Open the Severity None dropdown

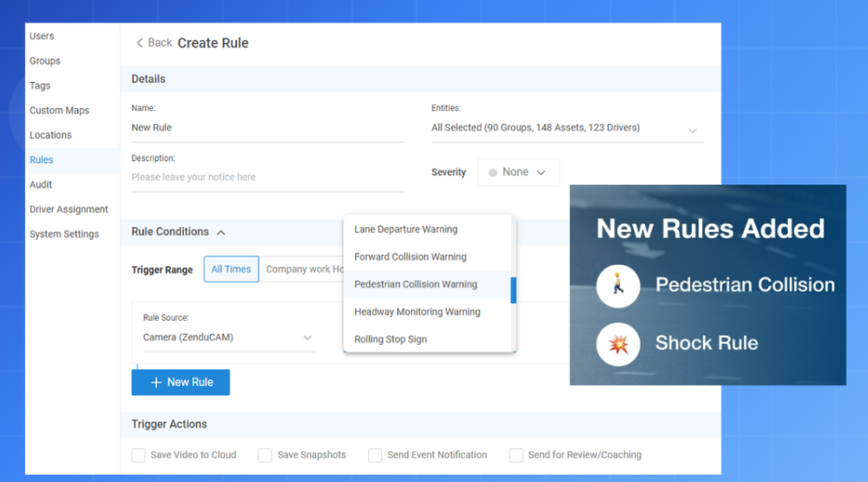click(x=518, y=172)
